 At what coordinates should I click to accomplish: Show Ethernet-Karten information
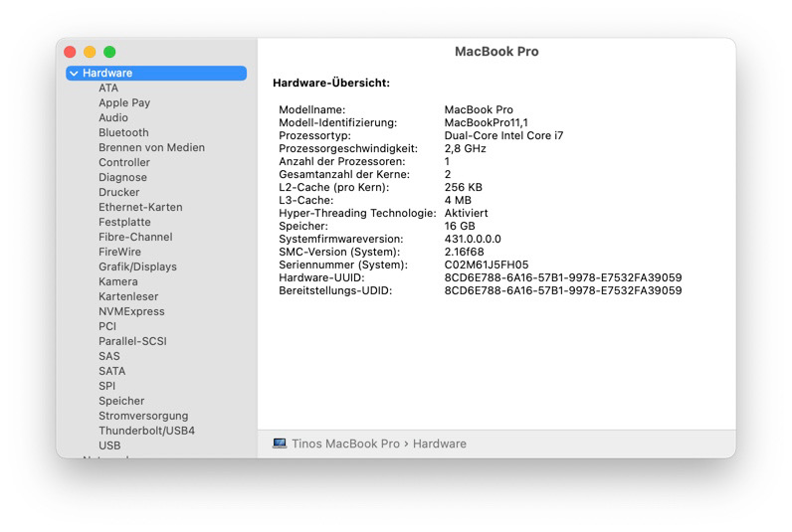[140, 207]
